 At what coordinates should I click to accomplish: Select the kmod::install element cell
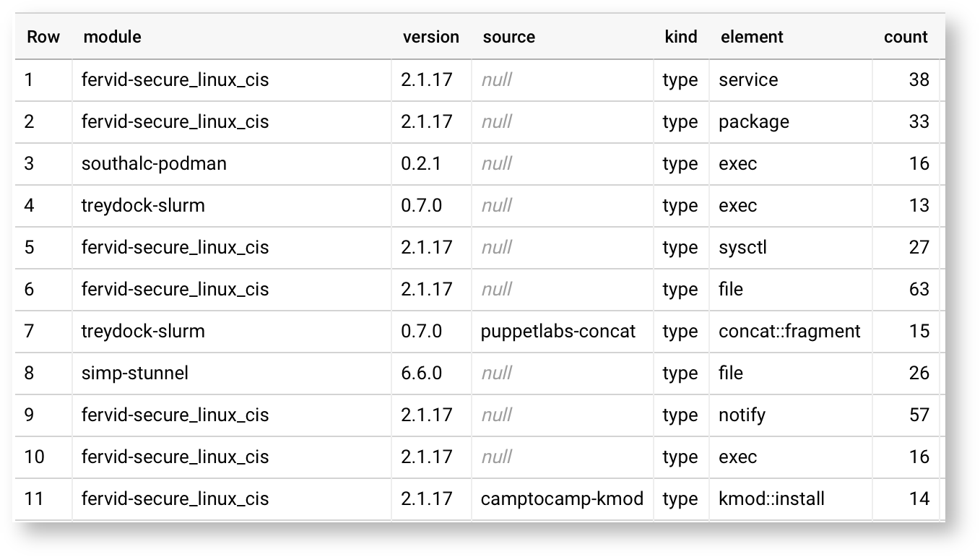click(x=771, y=498)
